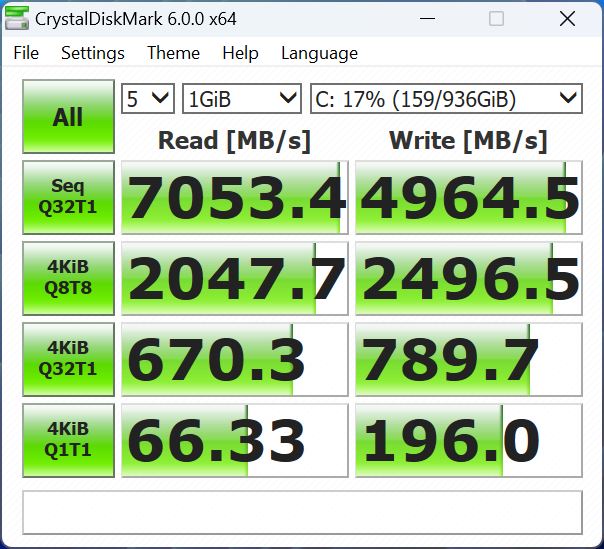Image resolution: width=604 pixels, height=549 pixels.
Task: Open the Language menu
Action: (319, 53)
